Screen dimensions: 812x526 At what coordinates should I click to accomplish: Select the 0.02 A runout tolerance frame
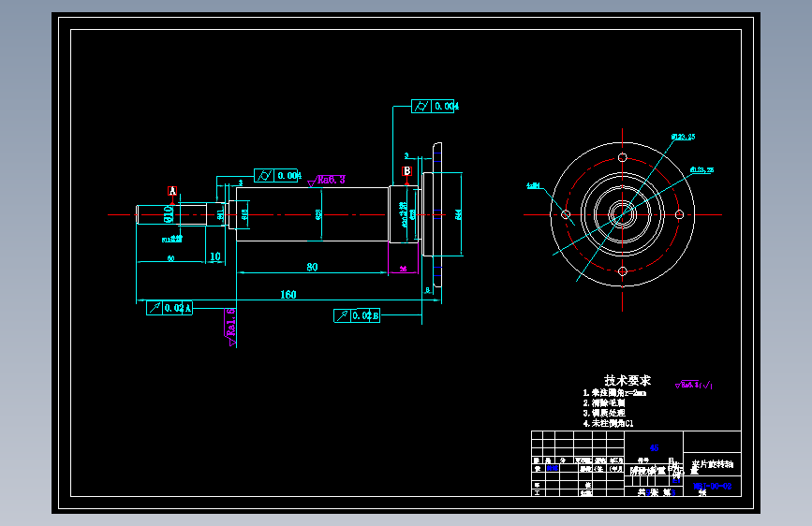click(x=170, y=308)
